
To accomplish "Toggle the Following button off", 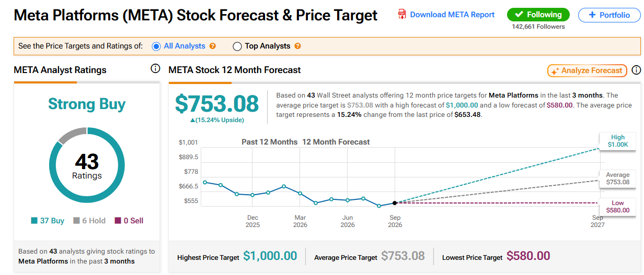I will point(538,15).
